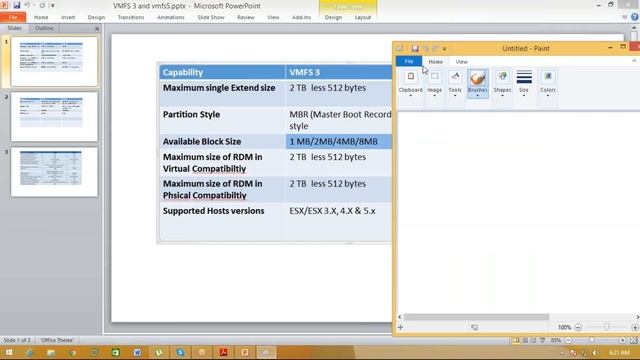Image resolution: width=640 pixels, height=360 pixels.
Task: Start the slide show from the status bar icon
Action: click(x=542, y=340)
